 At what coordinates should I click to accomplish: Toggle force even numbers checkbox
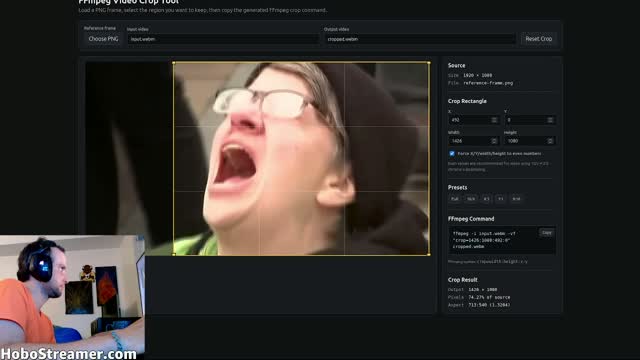coord(452,153)
